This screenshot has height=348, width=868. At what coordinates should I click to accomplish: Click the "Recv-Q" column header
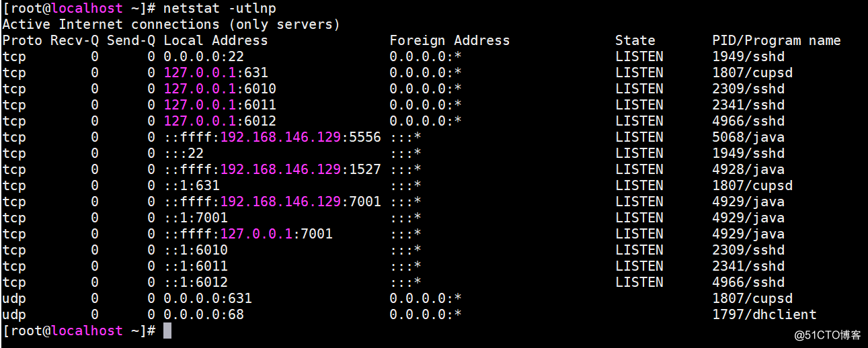[75, 41]
